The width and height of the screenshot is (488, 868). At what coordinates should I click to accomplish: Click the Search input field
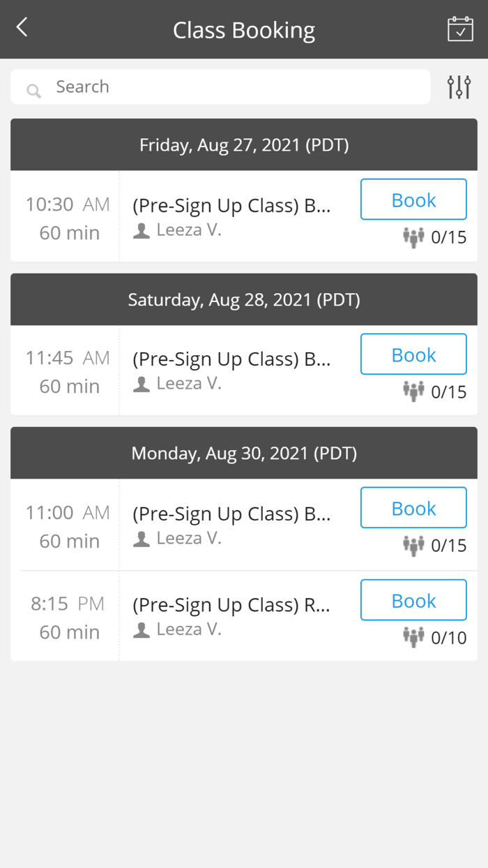click(x=230, y=87)
